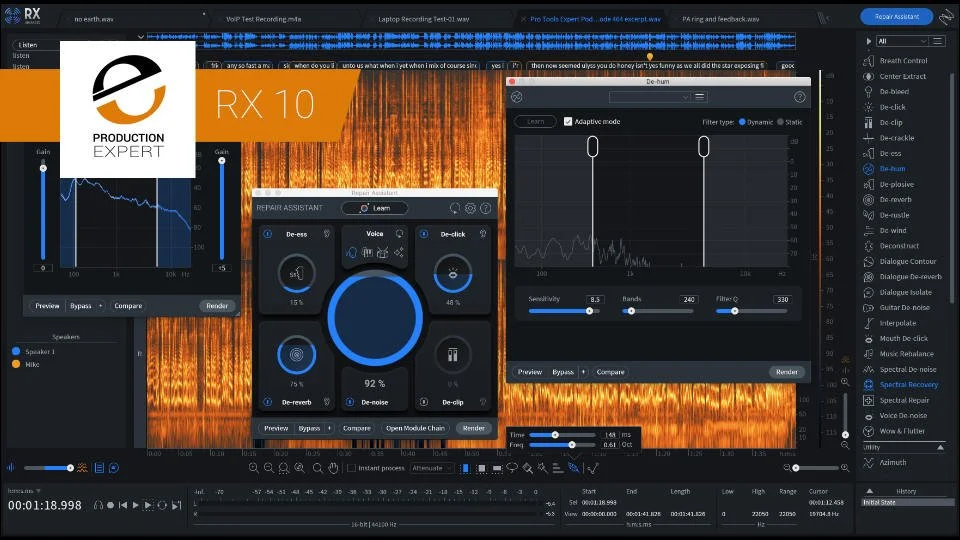The height and width of the screenshot is (540, 960).
Task: Toggle De-clip power button in Repair Assistant
Action: pos(424,402)
